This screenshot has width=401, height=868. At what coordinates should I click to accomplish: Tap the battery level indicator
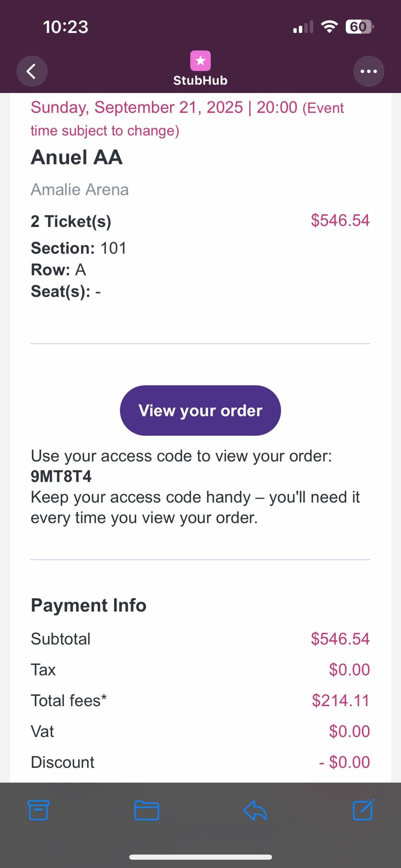coord(359,27)
